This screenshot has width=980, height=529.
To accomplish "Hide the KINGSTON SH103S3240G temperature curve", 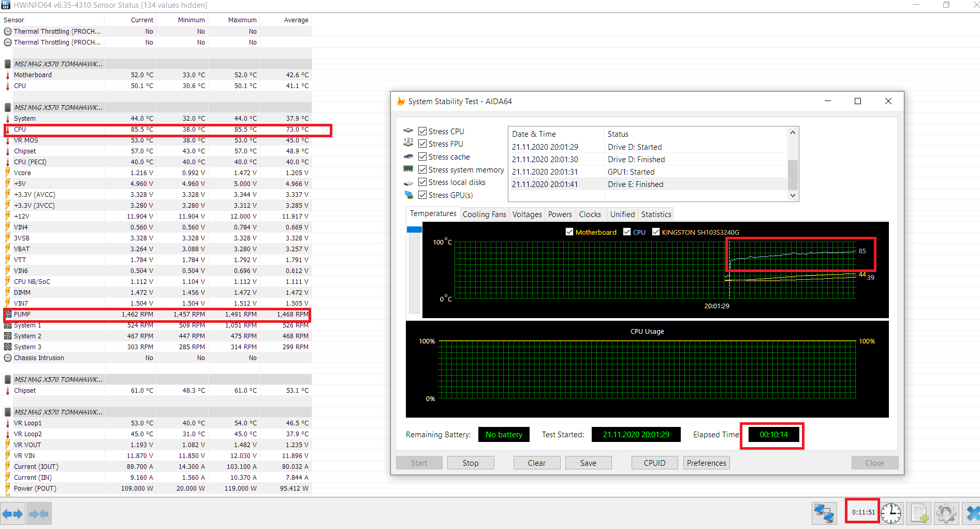I will pyautogui.click(x=656, y=232).
